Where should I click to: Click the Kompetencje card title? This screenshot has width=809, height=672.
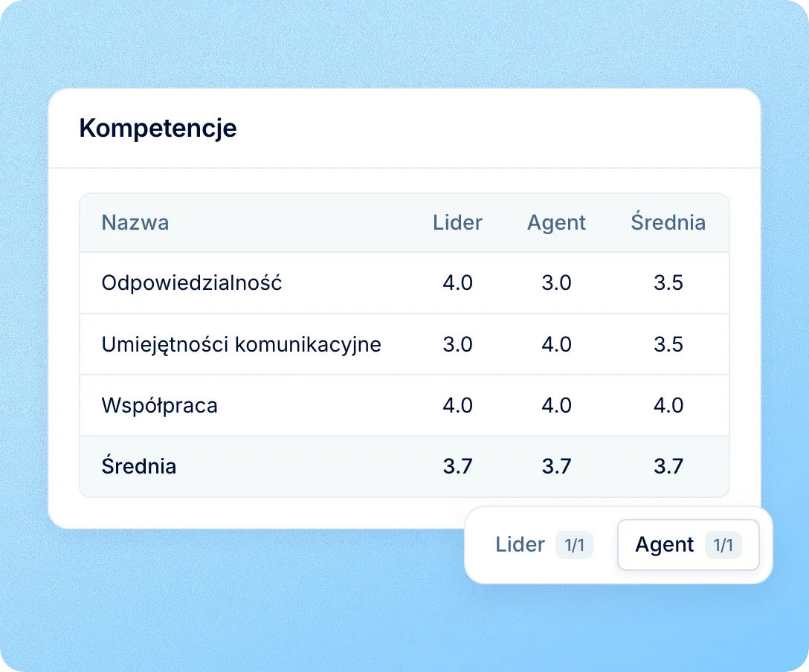pyautogui.click(x=158, y=128)
